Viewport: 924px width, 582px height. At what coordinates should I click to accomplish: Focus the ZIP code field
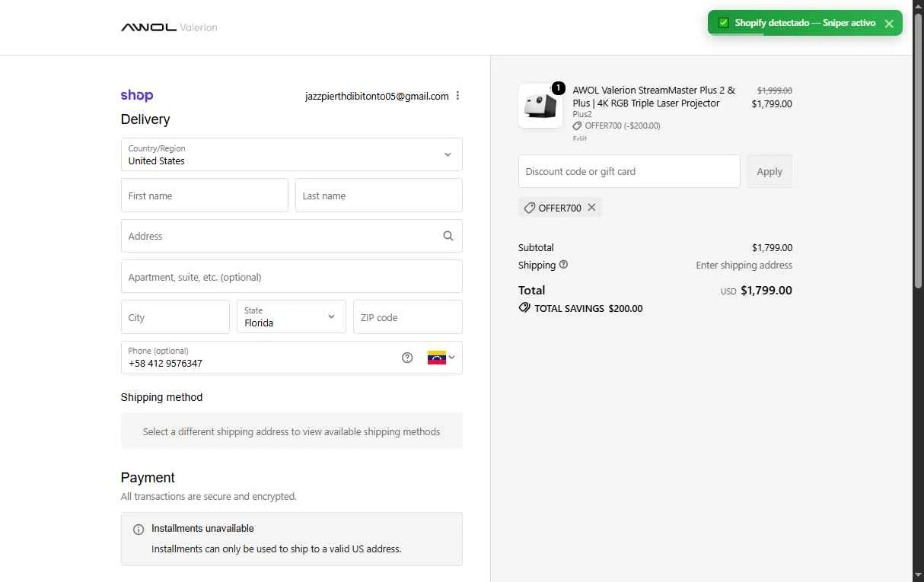[408, 316]
